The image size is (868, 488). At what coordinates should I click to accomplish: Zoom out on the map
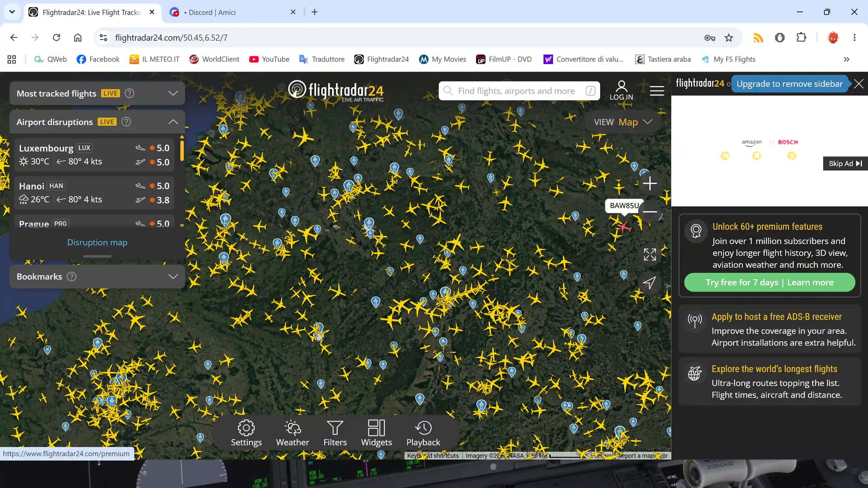coord(650,211)
